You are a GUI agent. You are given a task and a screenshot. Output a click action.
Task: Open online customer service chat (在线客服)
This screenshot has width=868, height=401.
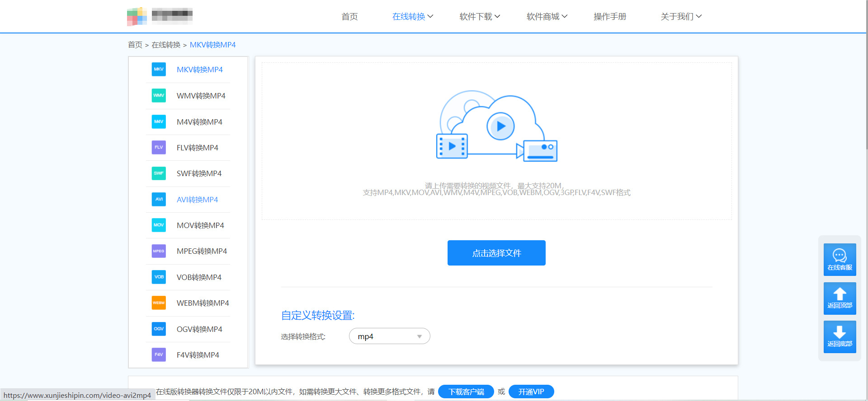(x=840, y=260)
